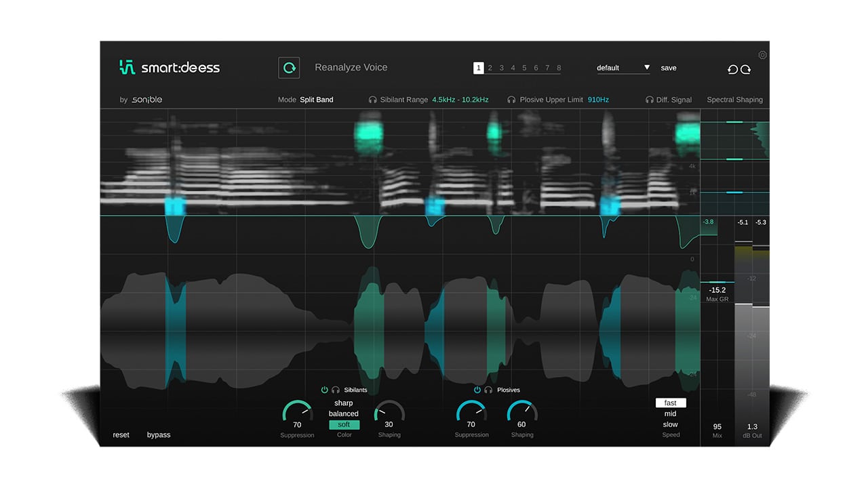Click the redo arrow icon
The width and height of the screenshot is (868, 488).
745,69
